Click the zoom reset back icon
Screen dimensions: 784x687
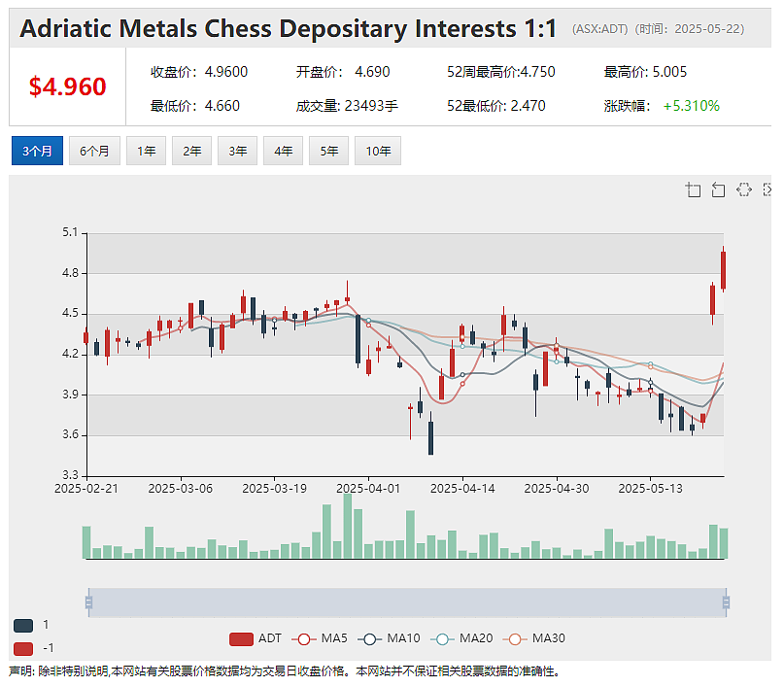[x=718, y=189]
